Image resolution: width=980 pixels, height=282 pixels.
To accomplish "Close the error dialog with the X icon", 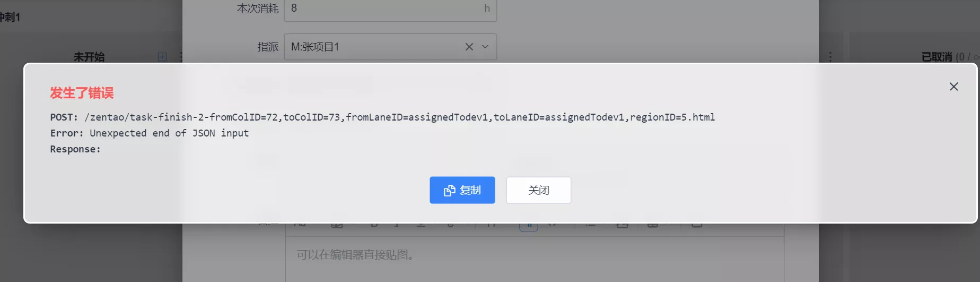I will coord(953,87).
